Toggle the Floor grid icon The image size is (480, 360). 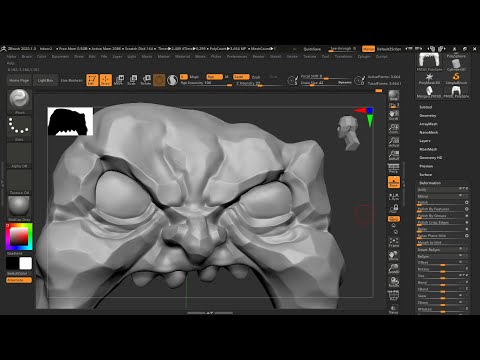pyautogui.click(x=394, y=182)
